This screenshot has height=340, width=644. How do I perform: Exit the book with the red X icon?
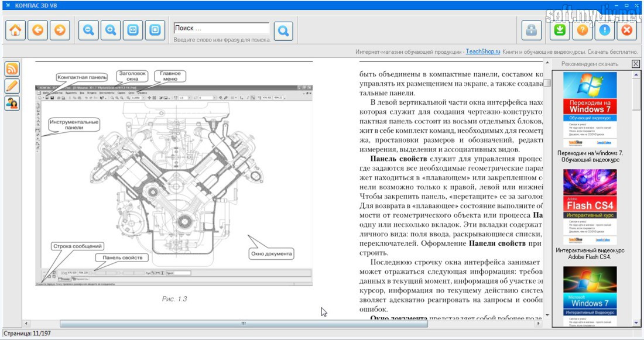click(x=627, y=30)
